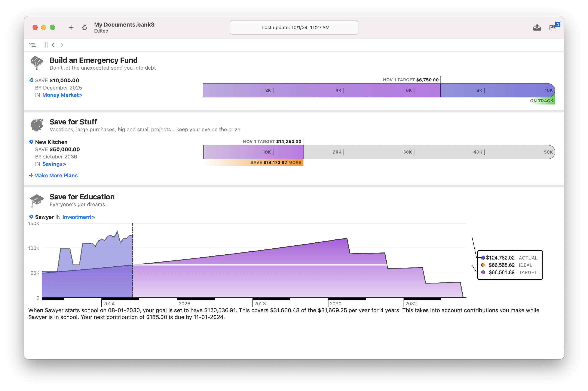The width and height of the screenshot is (588, 391).
Task: Open the Money Market account link
Action: point(62,95)
